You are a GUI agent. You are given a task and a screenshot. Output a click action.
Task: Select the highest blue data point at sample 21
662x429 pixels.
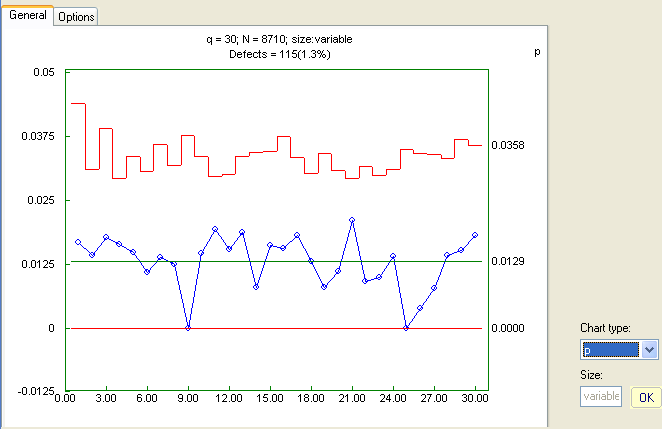pos(352,220)
